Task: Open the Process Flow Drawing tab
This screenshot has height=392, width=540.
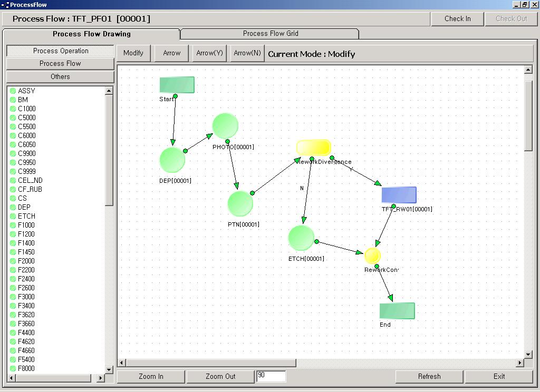Action: pos(91,34)
